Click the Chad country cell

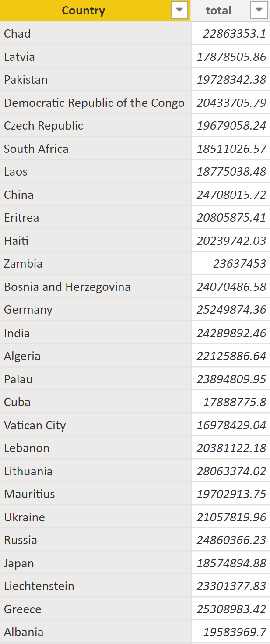pos(18,34)
